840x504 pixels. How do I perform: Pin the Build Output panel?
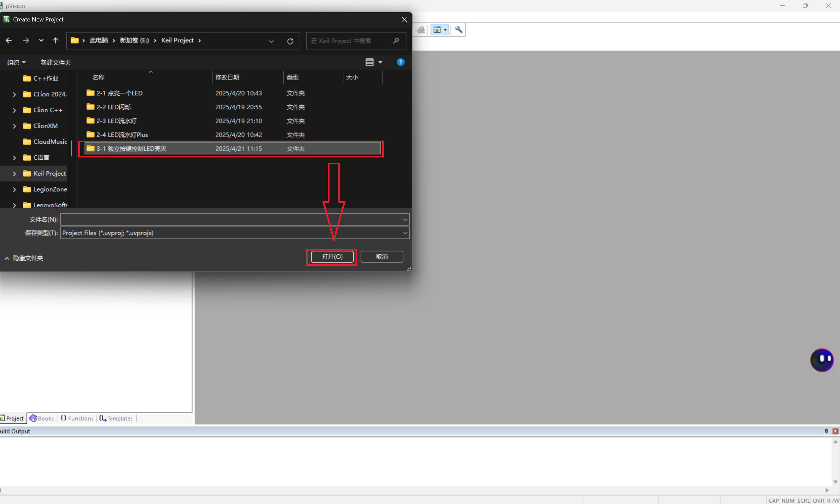coord(826,431)
